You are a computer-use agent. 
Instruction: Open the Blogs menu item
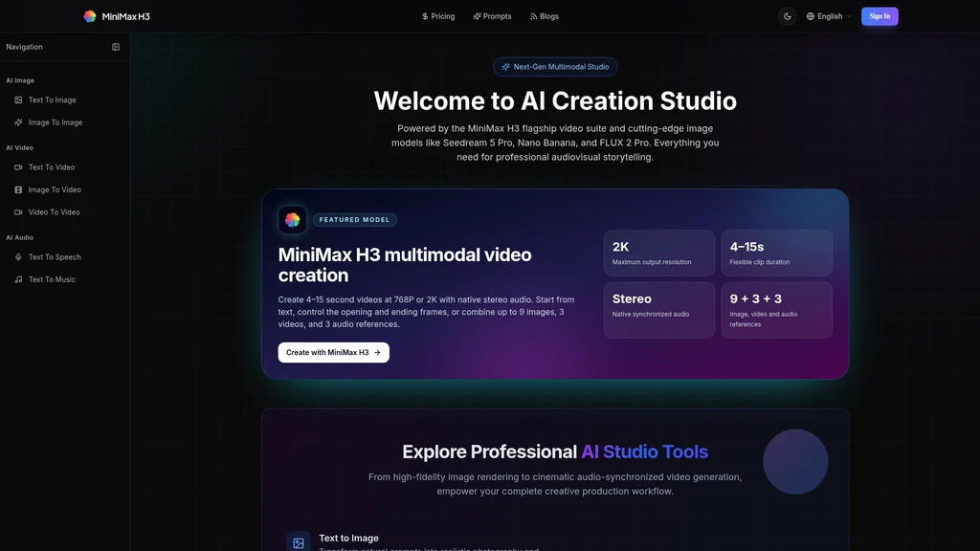point(545,16)
